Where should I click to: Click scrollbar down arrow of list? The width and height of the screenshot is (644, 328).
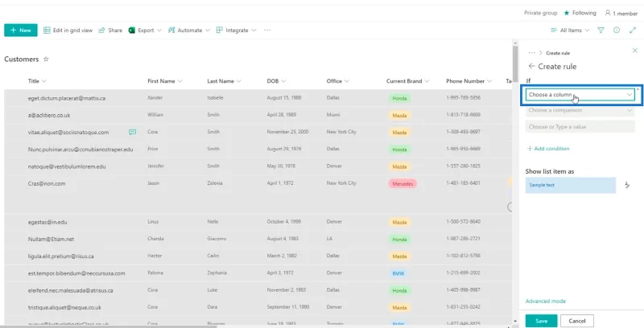coord(515,322)
